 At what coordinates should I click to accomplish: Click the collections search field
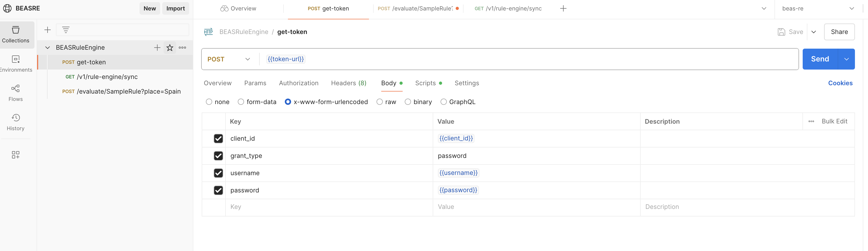pyautogui.click(x=122, y=30)
